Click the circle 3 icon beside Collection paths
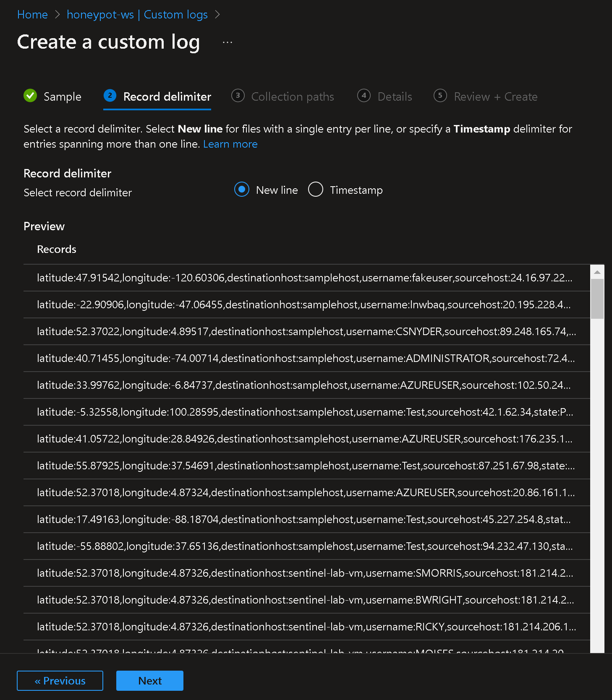This screenshot has height=700, width=612. tap(238, 96)
